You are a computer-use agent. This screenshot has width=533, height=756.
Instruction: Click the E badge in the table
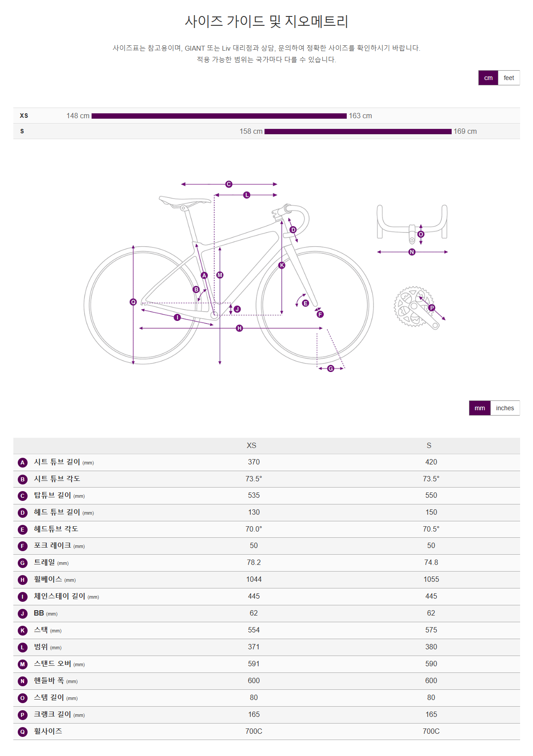tap(23, 529)
